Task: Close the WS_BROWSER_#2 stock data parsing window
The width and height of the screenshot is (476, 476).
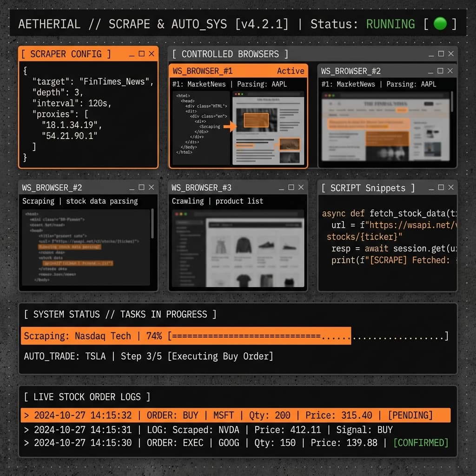Action: pos(152,187)
